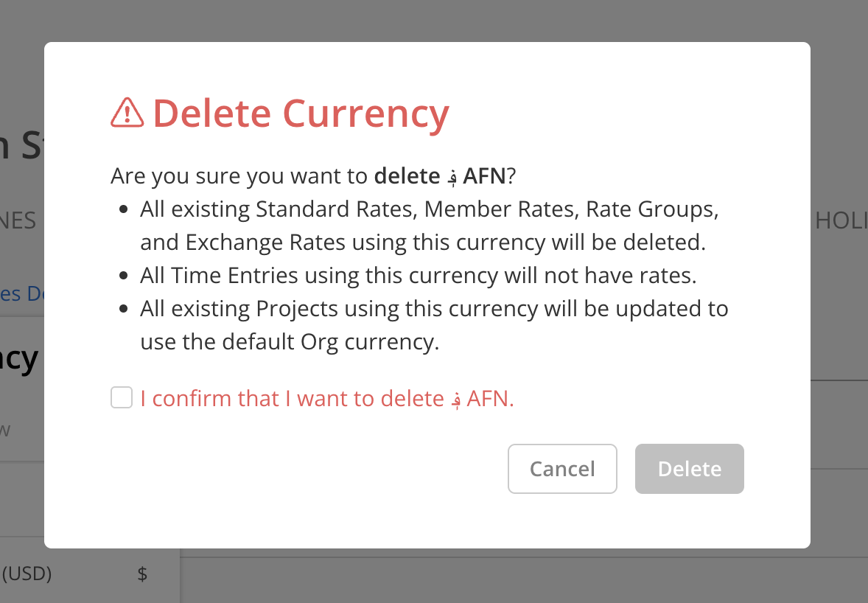The image size is (868, 603).
Task: Select the partially hidden NES tab
Action: point(18,221)
